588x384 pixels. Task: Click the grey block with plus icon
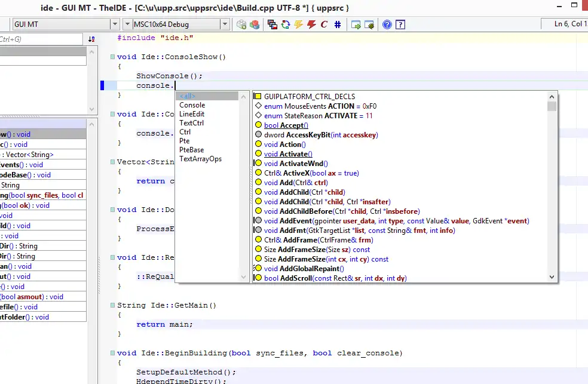(x=241, y=24)
